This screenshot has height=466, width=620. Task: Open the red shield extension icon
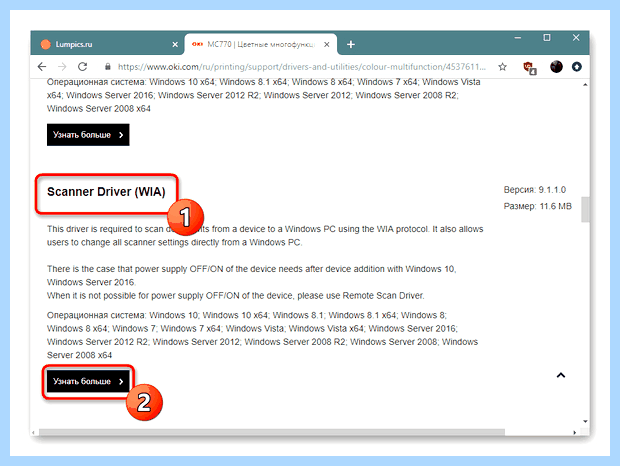[x=529, y=67]
